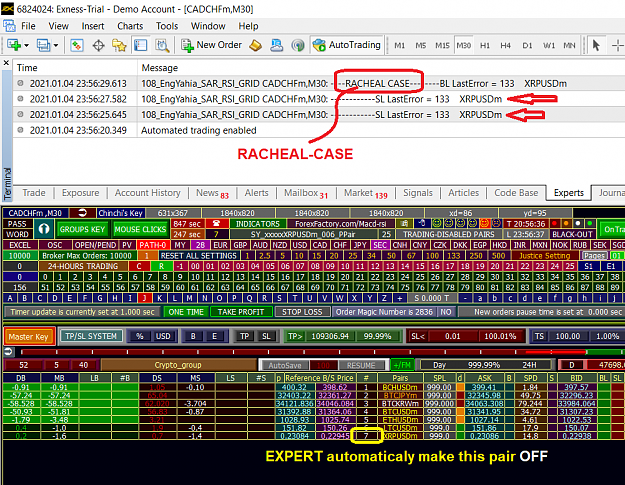This screenshot has height=485, width=625.
Task: Switch to the Mailbox tab
Action: click(x=305, y=193)
